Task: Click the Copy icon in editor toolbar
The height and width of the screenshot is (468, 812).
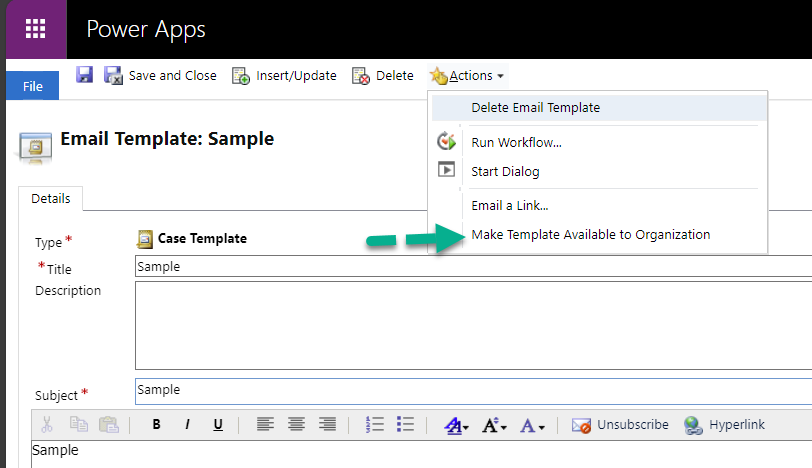Action: coord(79,424)
